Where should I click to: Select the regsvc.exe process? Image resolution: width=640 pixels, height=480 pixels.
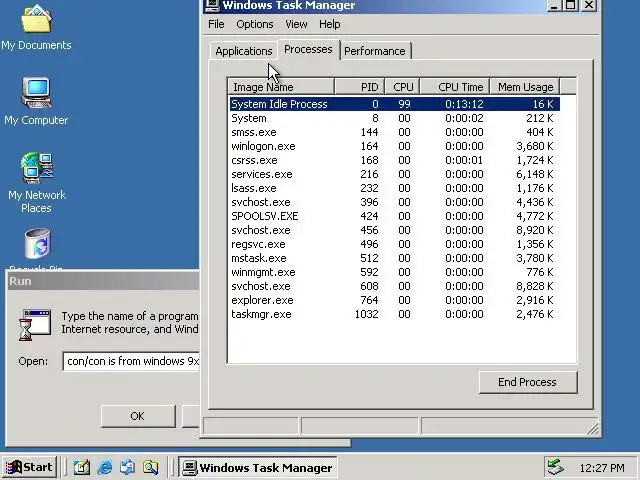394,244
